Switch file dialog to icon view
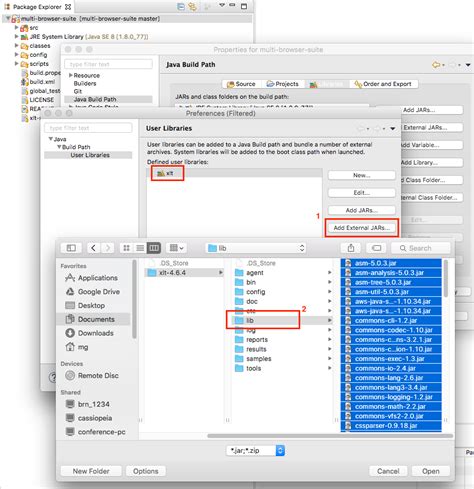474x489 pixels. tap(126, 248)
